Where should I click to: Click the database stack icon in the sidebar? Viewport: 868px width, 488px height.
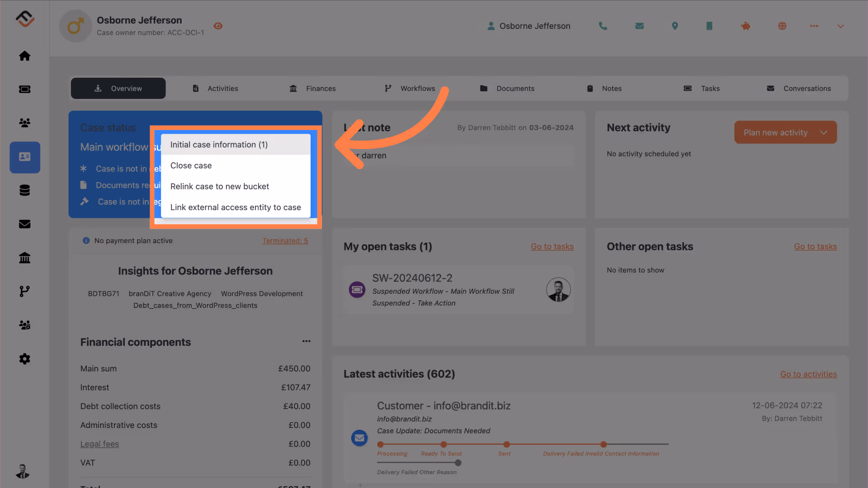pos(24,190)
